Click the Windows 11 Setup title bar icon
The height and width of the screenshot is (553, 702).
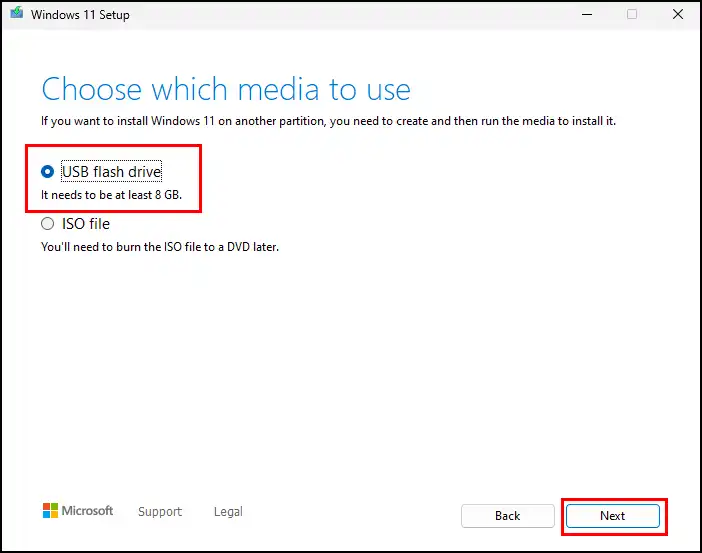[17, 13]
